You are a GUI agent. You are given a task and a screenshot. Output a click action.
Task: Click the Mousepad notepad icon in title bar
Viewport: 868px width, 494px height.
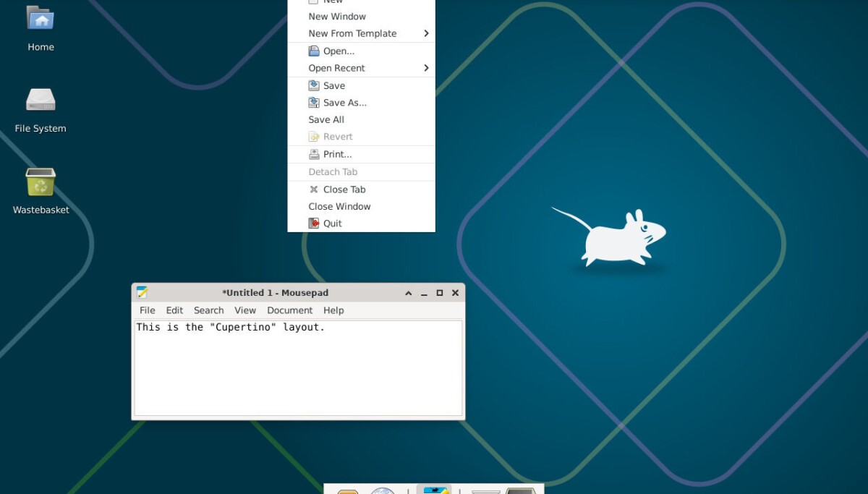click(142, 292)
